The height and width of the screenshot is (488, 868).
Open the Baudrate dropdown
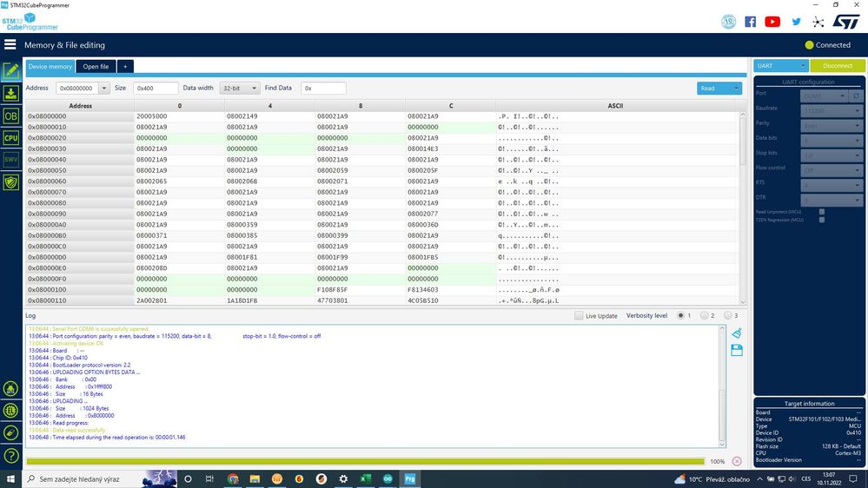(x=831, y=110)
